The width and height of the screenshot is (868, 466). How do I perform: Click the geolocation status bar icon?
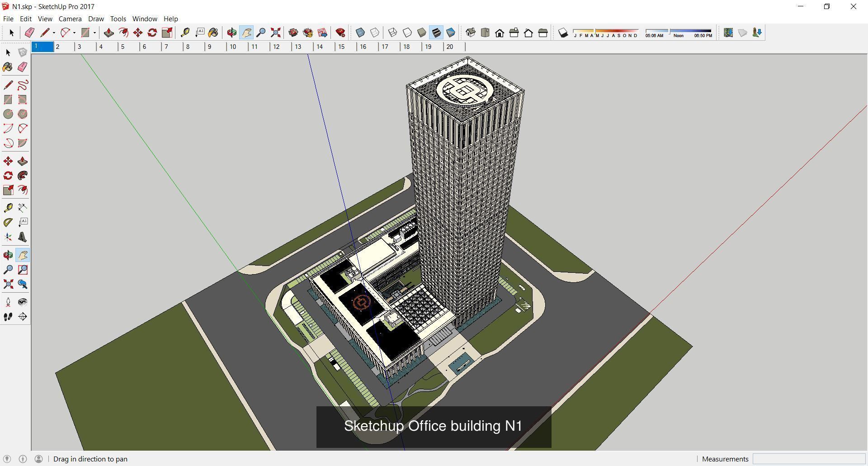click(7, 459)
